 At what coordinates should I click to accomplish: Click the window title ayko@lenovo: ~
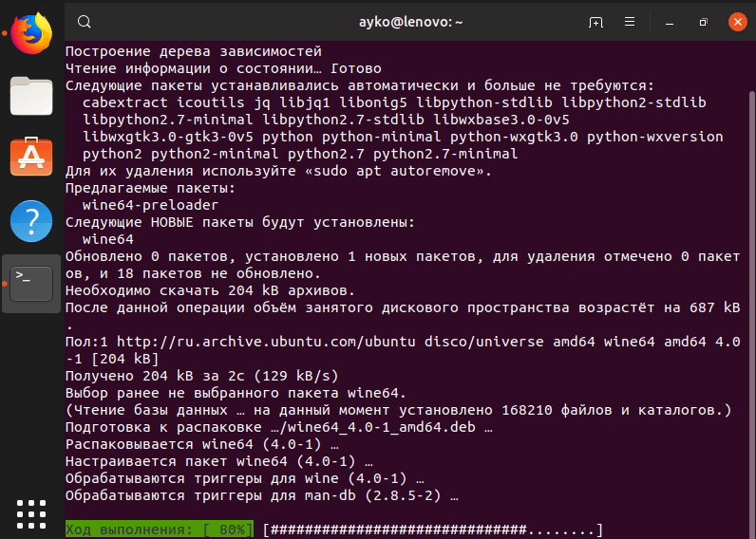[x=411, y=22]
